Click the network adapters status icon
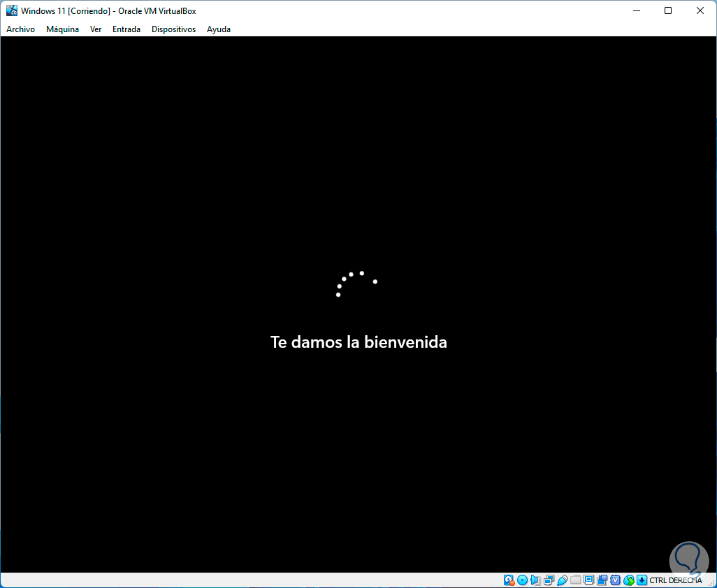Image resolution: width=717 pixels, height=588 pixels. 549,580
